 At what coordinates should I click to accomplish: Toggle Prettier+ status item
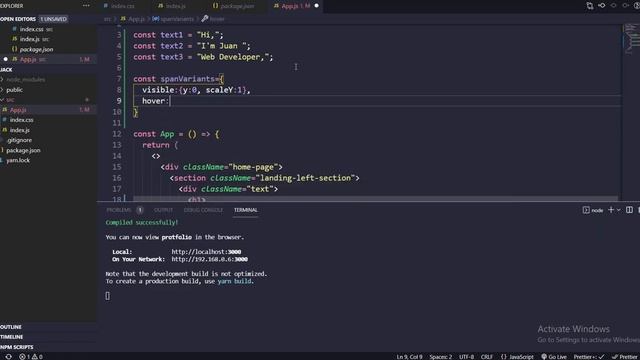click(x=589, y=357)
